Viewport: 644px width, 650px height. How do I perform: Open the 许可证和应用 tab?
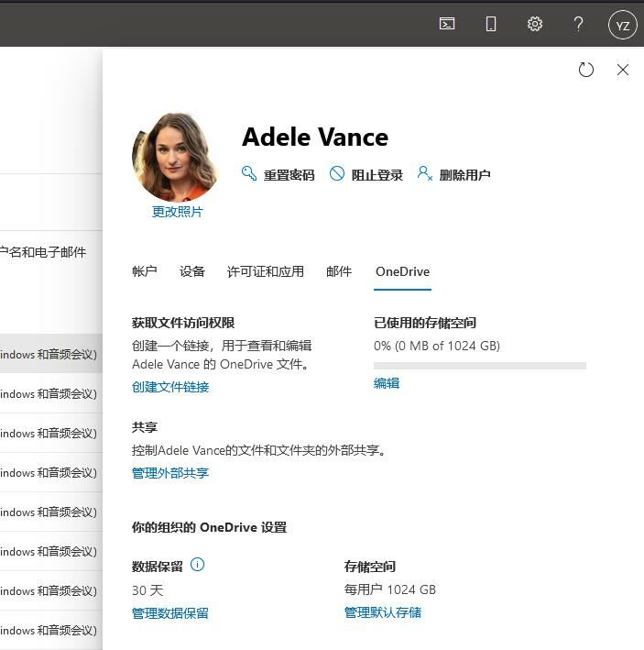coord(266,271)
